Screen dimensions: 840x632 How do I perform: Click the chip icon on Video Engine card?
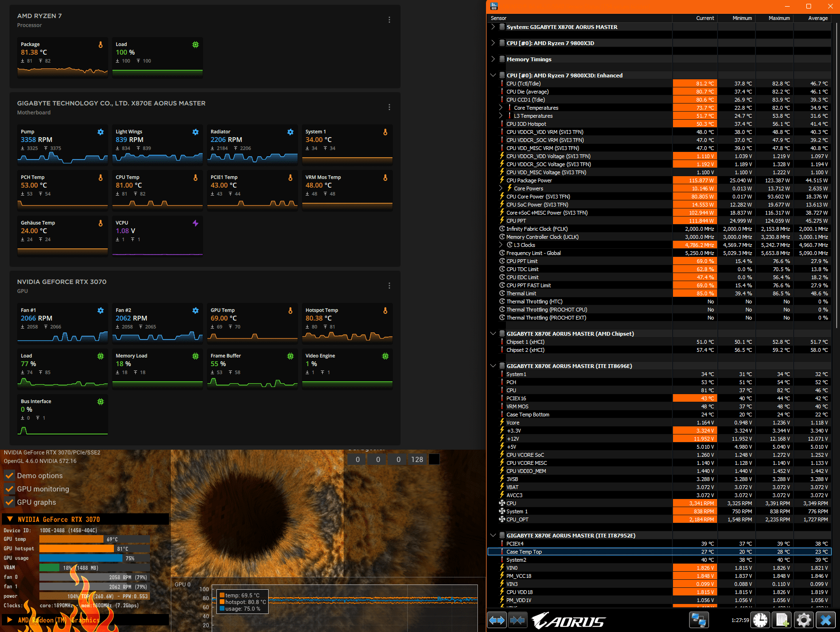385,356
